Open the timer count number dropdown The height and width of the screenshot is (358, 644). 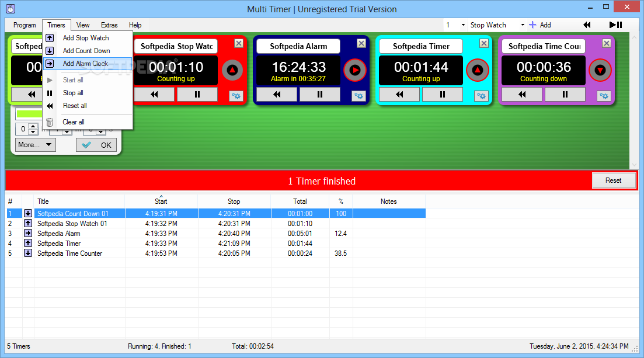coord(463,25)
